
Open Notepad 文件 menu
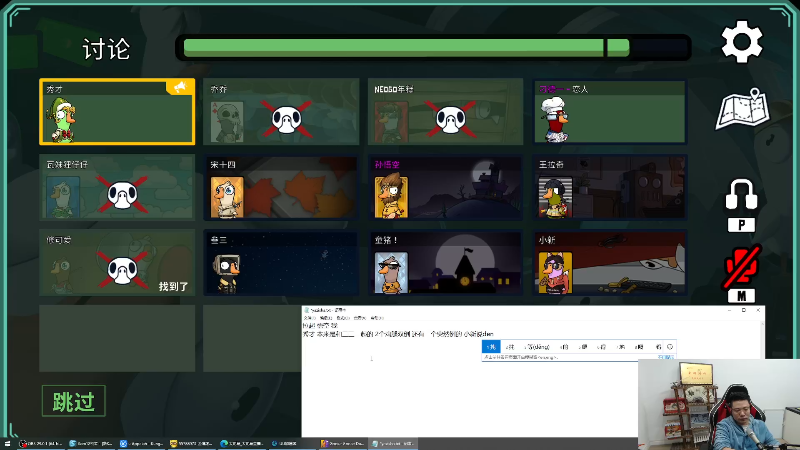[308, 318]
